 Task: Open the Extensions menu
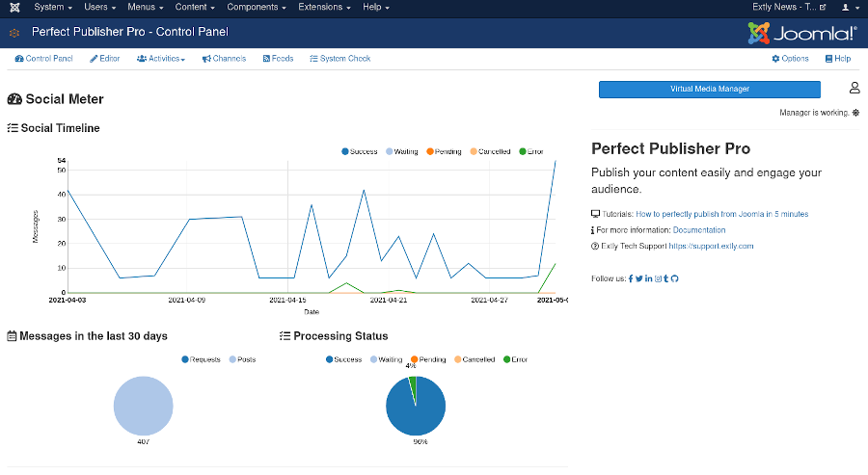(324, 7)
